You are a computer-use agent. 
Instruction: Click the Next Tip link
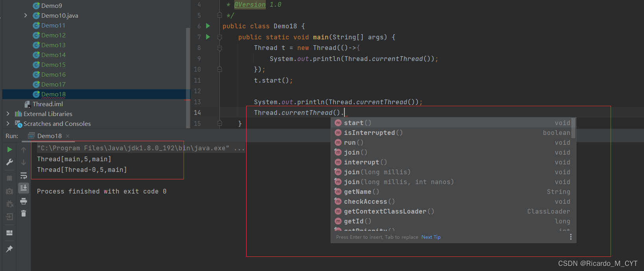431,237
